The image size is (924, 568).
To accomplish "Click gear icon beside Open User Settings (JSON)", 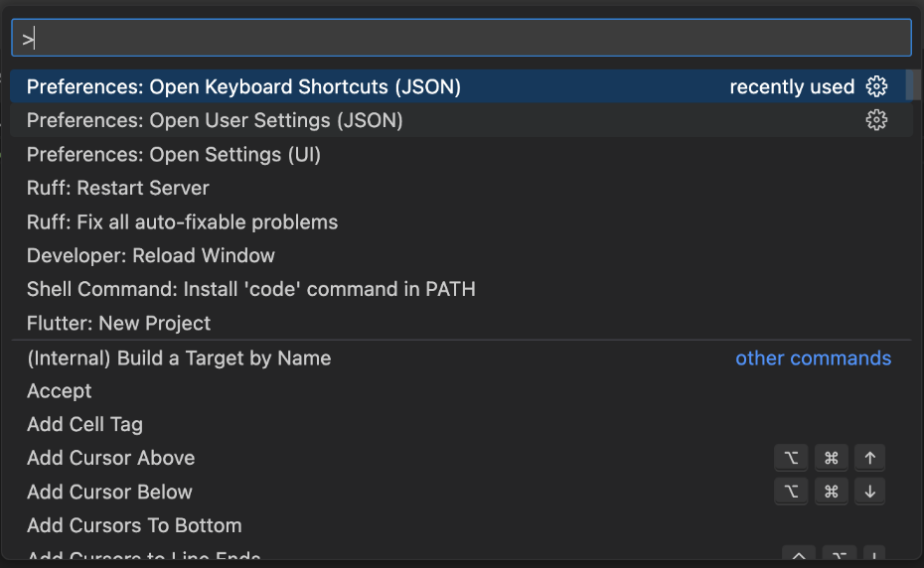I will click(x=876, y=120).
